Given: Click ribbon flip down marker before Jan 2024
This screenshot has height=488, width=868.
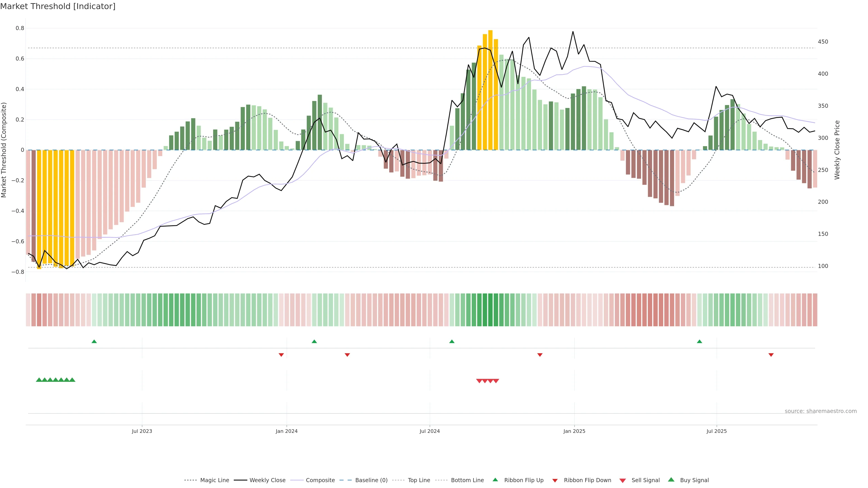Looking at the screenshot, I should coord(281,355).
